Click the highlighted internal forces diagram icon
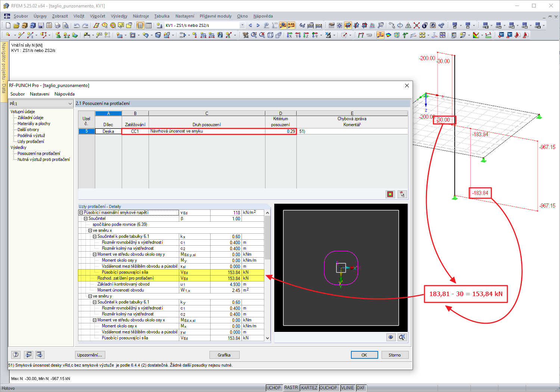Image resolution: width=560 pixels, height=392 pixels. tap(380, 35)
